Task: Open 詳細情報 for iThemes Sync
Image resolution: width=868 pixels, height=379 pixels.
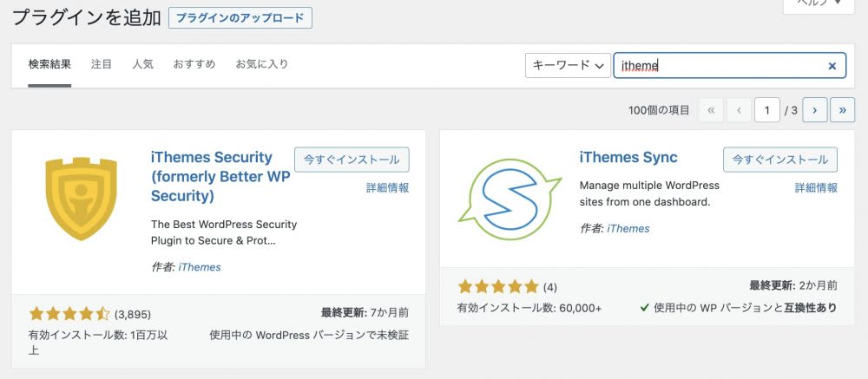Action: [x=817, y=187]
